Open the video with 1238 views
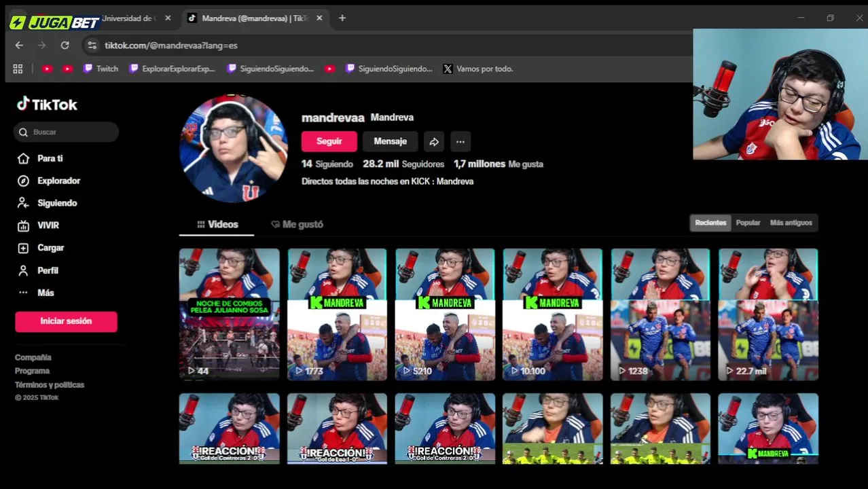This screenshot has width=868, height=489. click(660, 314)
